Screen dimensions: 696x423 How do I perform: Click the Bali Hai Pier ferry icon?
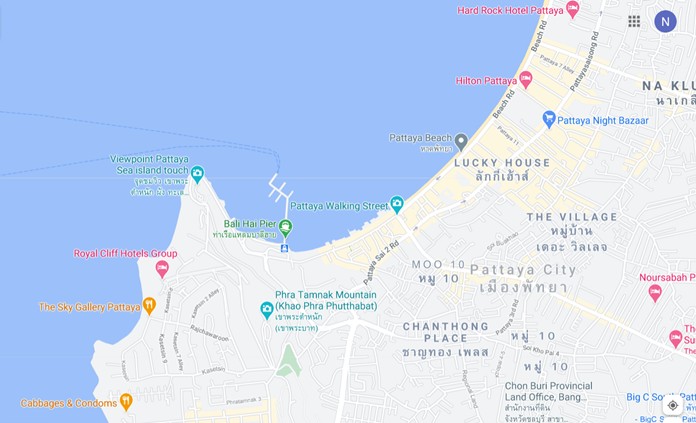(x=285, y=228)
